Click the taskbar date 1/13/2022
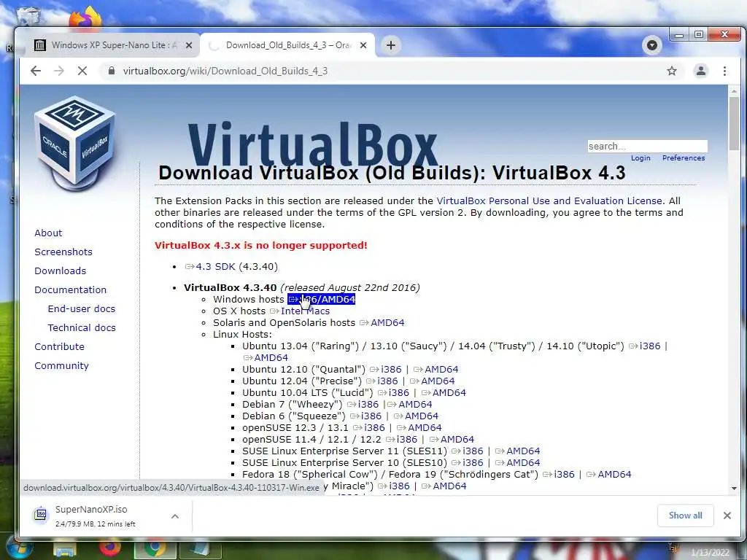Screen dimensions: 747x560 pyautogui.click(x=711, y=553)
